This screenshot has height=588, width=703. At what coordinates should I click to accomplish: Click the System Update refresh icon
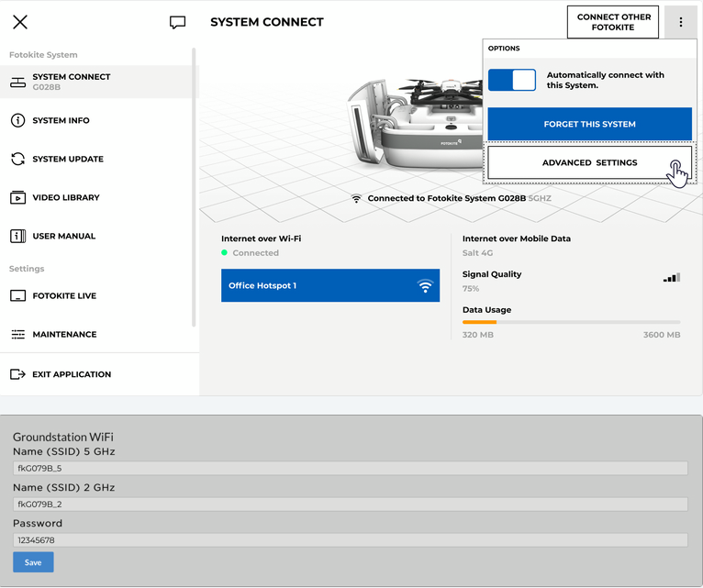(x=17, y=160)
